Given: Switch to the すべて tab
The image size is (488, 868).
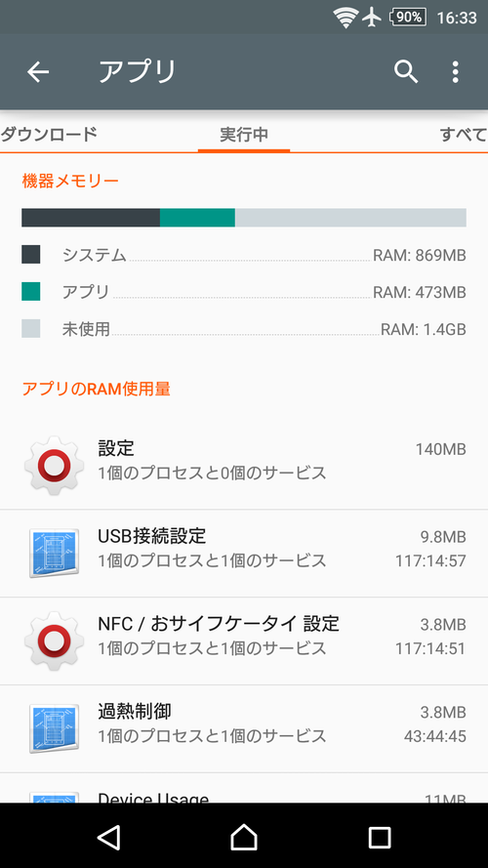Looking at the screenshot, I should (x=464, y=135).
